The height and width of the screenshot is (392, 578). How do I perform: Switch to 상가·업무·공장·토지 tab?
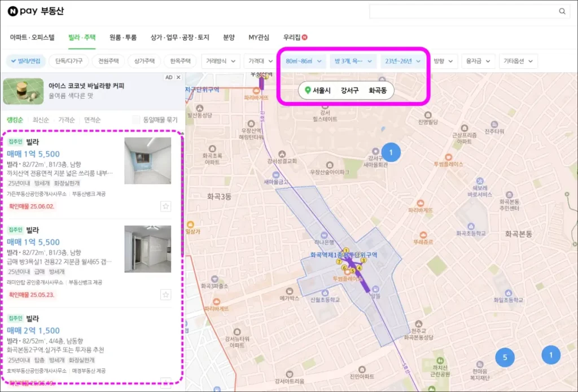pyautogui.click(x=180, y=37)
